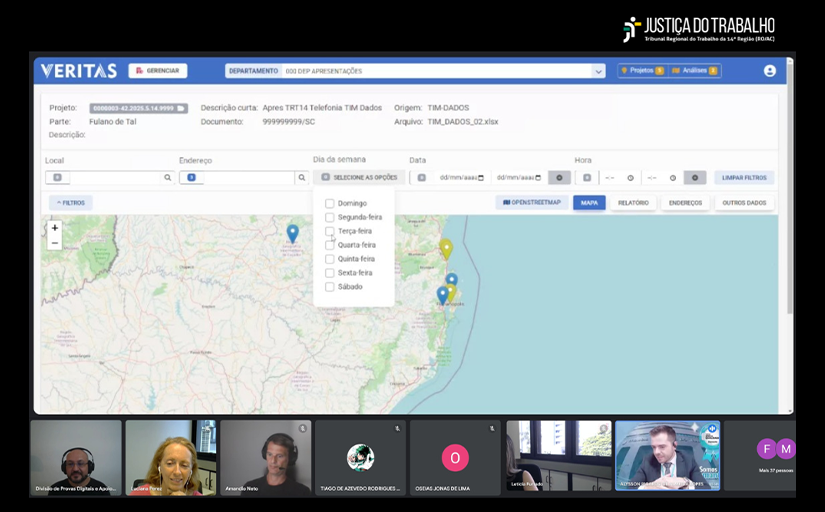Switch to the Outros Dados tab

click(x=744, y=203)
